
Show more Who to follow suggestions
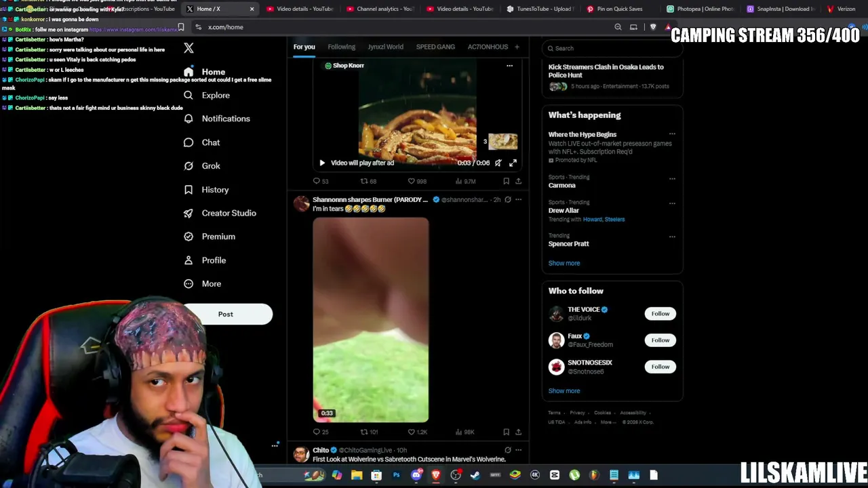point(564,391)
